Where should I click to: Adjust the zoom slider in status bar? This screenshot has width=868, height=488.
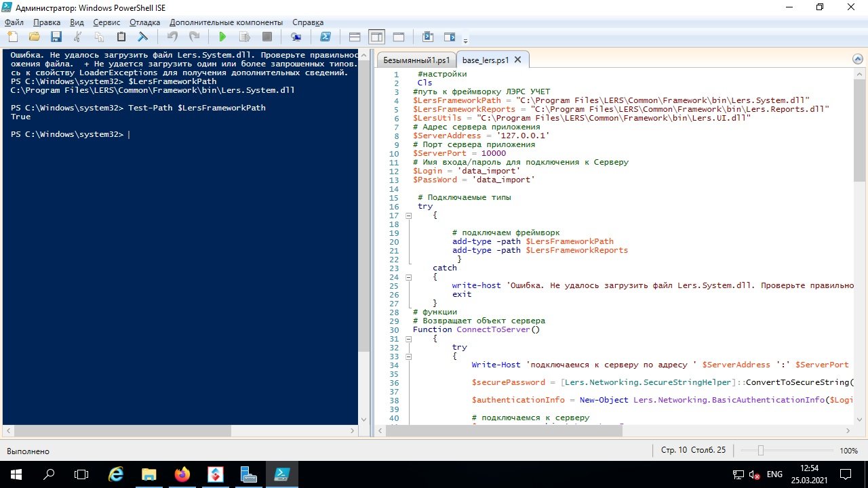pos(760,451)
